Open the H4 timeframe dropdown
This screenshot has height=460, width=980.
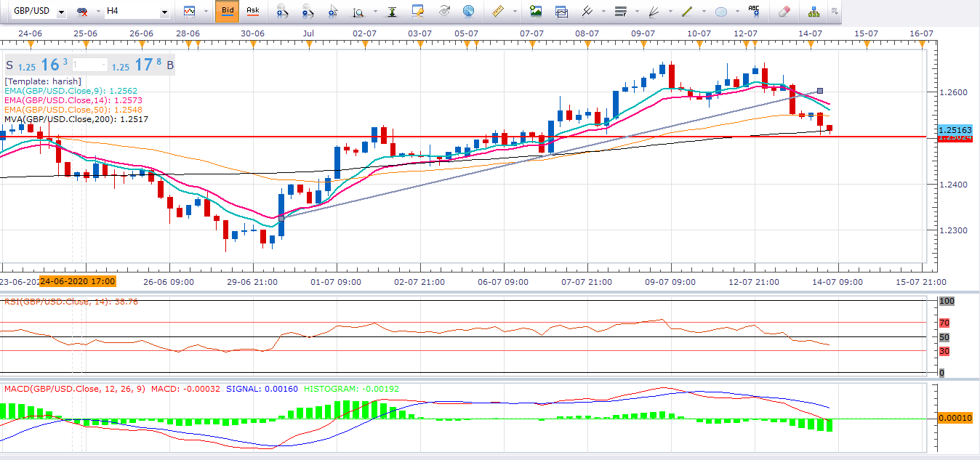tap(164, 11)
